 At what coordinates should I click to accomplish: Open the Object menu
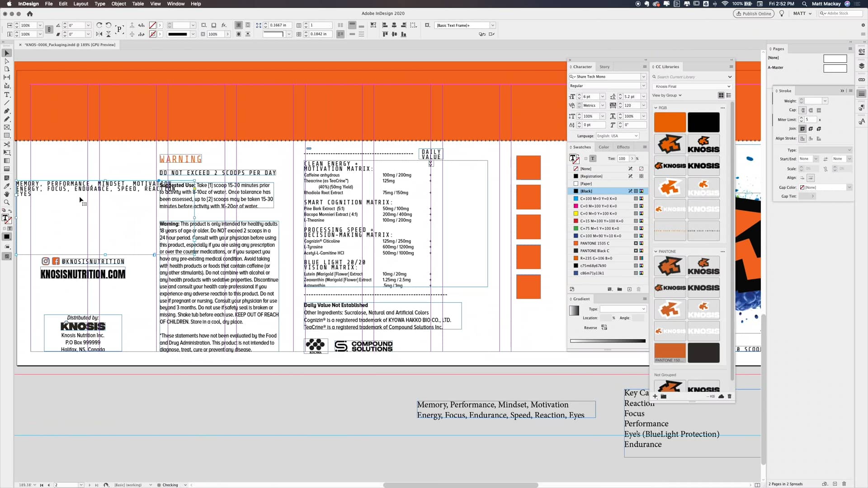pyautogui.click(x=119, y=4)
